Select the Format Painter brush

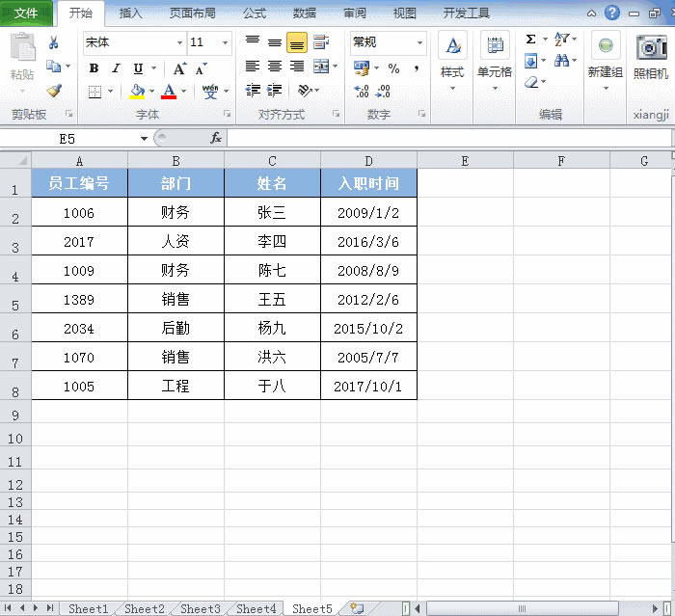pyautogui.click(x=54, y=91)
